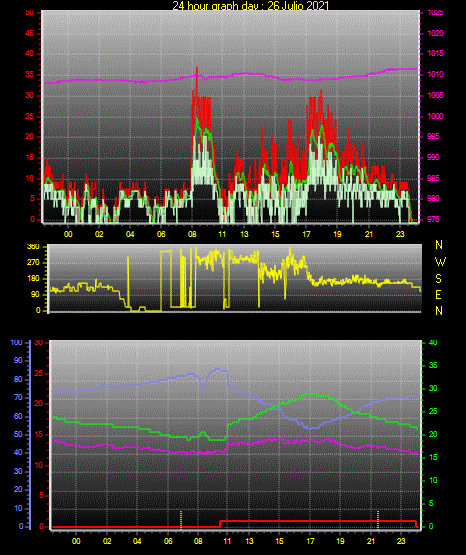The width and height of the screenshot is (466, 555).
Task: Click the E compass letter beside direction chart
Action: pyautogui.click(x=438, y=294)
